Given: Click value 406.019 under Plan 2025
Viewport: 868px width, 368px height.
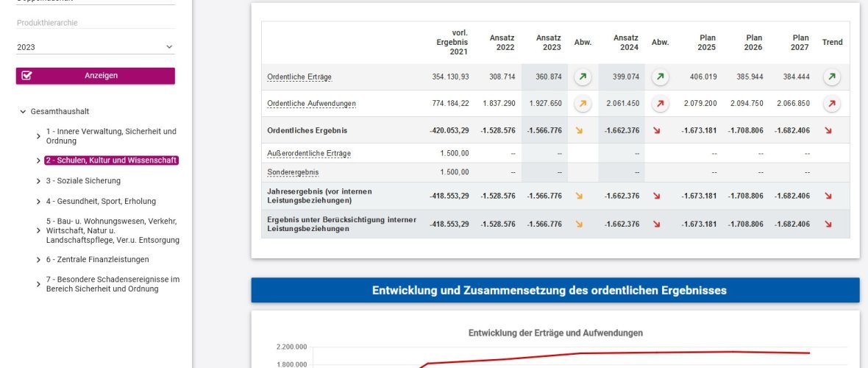Looking at the screenshot, I should coord(703,77).
